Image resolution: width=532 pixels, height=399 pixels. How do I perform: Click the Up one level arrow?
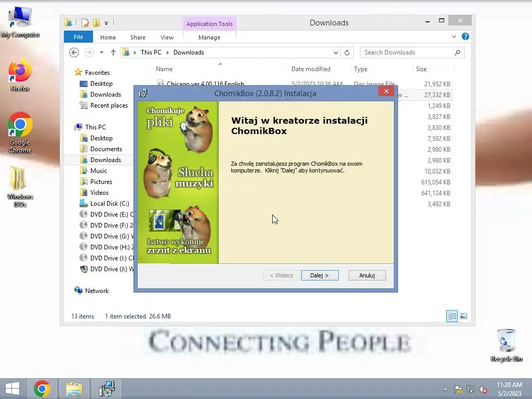coord(113,52)
